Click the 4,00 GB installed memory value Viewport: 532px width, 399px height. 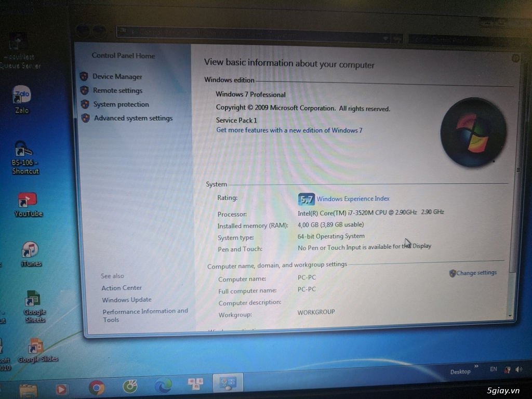330,224
